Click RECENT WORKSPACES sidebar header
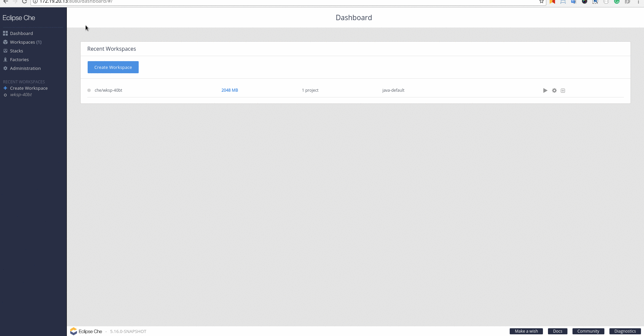The width and height of the screenshot is (644, 336). (24, 82)
